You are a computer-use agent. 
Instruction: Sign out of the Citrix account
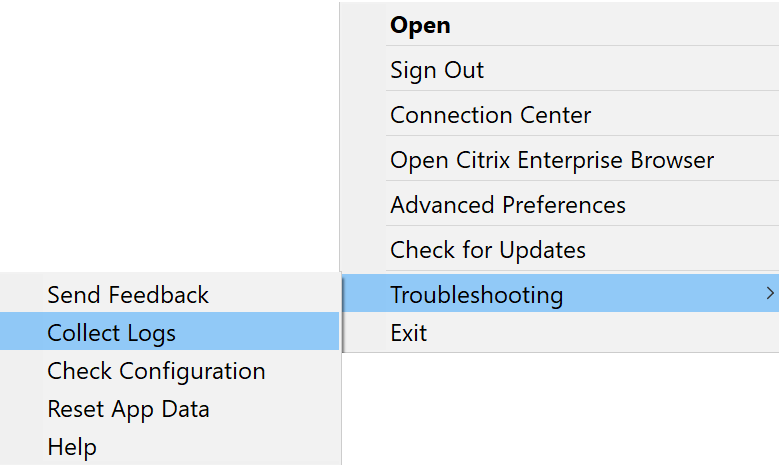pyautogui.click(x=437, y=70)
